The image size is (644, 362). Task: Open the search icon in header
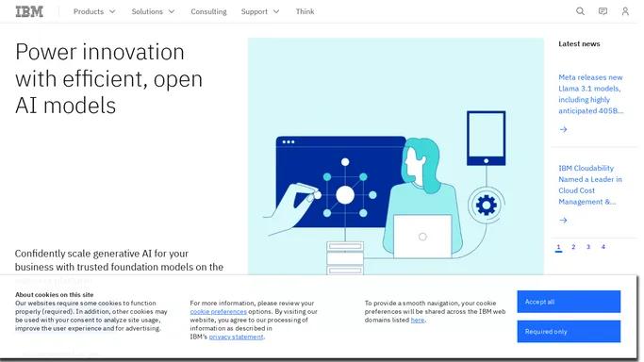tap(580, 11)
